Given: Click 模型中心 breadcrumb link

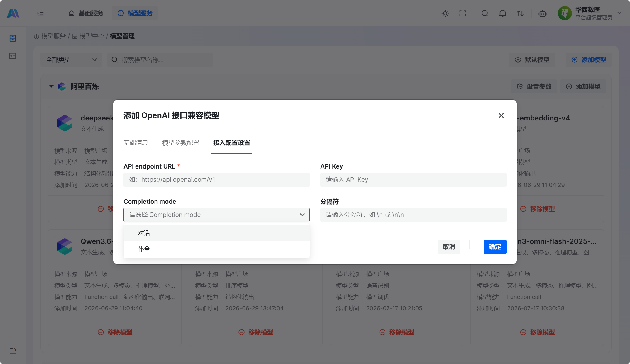Looking at the screenshot, I should (88, 36).
